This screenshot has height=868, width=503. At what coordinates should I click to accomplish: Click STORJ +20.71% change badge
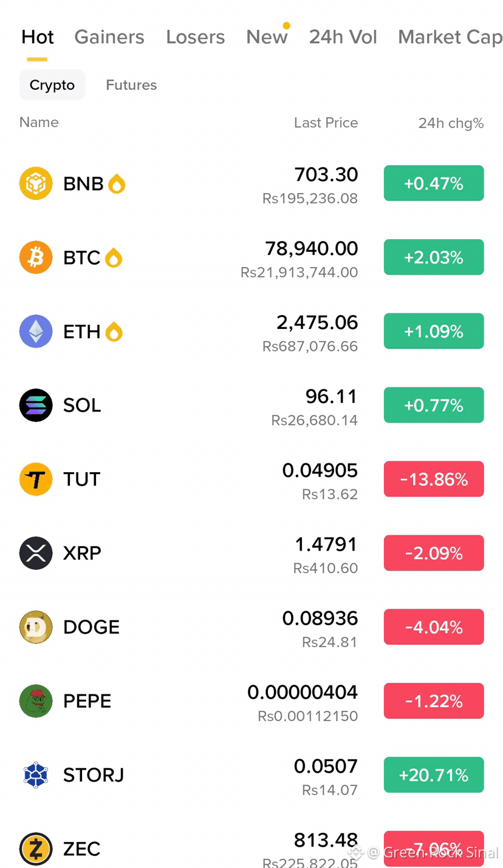[x=434, y=775]
